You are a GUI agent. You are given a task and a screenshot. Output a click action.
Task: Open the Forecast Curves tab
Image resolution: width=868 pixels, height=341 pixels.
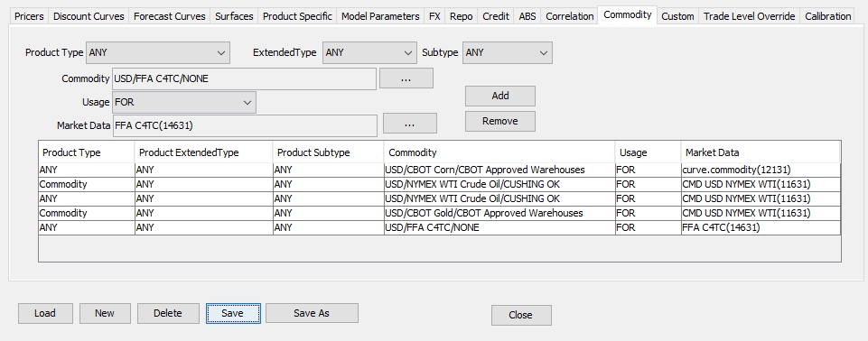[x=170, y=16]
